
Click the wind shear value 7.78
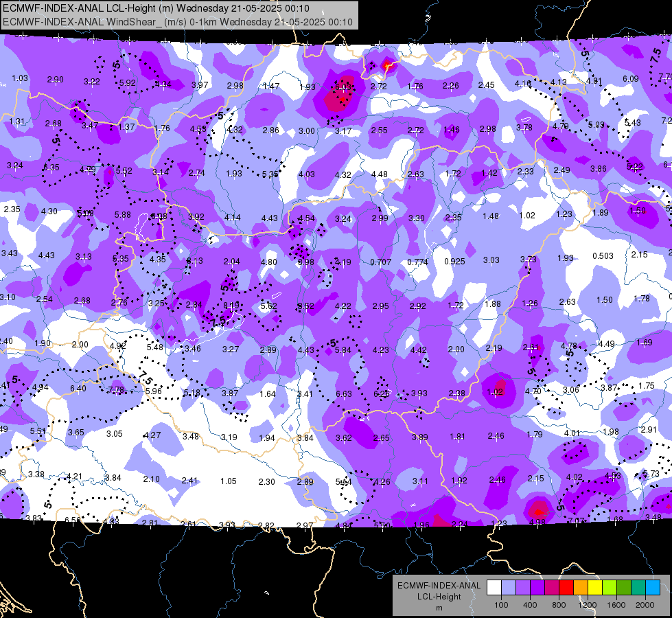pos(116,389)
